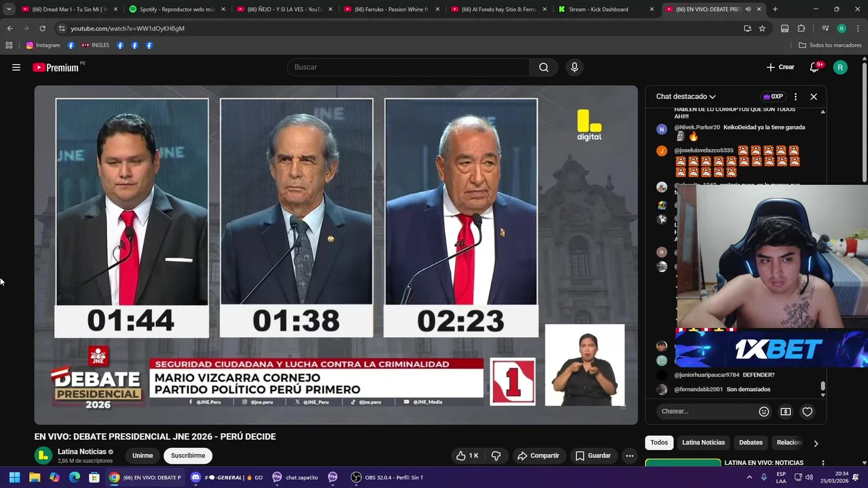The width and height of the screenshot is (868, 488).
Task: Click the youtube.com address bar
Action: 400,28
